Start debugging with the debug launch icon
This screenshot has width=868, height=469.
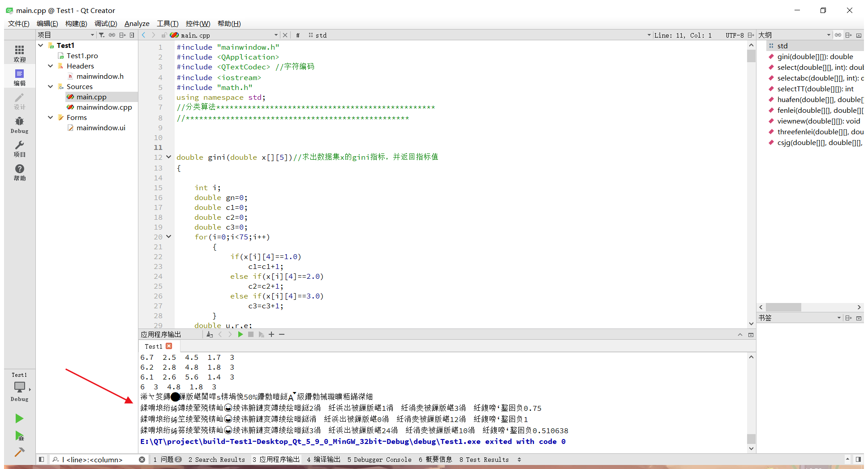click(x=19, y=436)
